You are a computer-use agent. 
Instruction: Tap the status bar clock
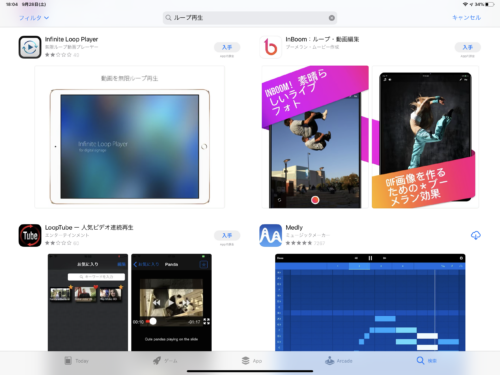pyautogui.click(x=11, y=4)
